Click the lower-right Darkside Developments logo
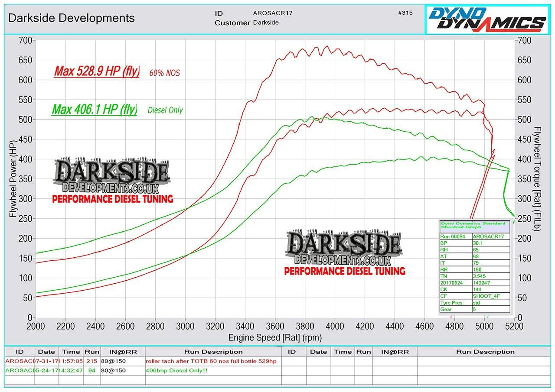This screenshot has width=555, height=392. pyautogui.click(x=345, y=253)
